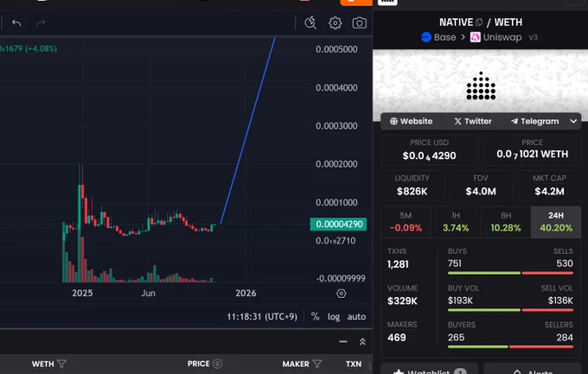Toggle percentage scale on chart
This screenshot has height=374, width=588.
[315, 317]
